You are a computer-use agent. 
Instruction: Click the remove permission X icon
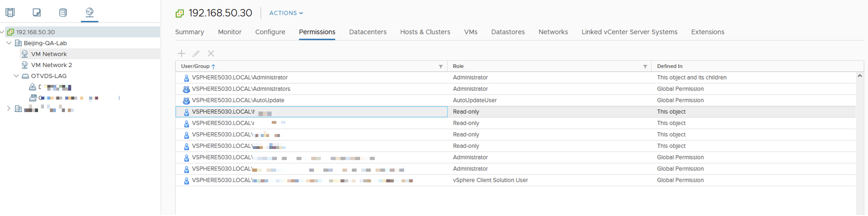[x=211, y=53]
